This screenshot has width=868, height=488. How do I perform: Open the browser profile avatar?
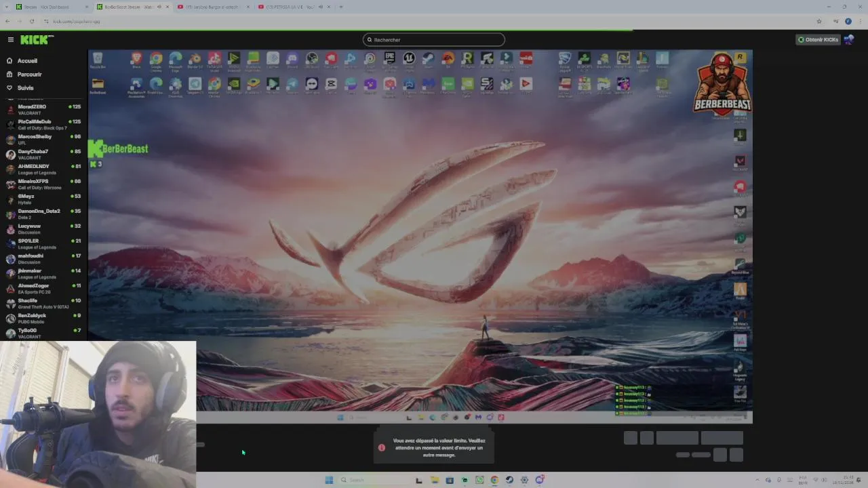pyautogui.click(x=848, y=21)
